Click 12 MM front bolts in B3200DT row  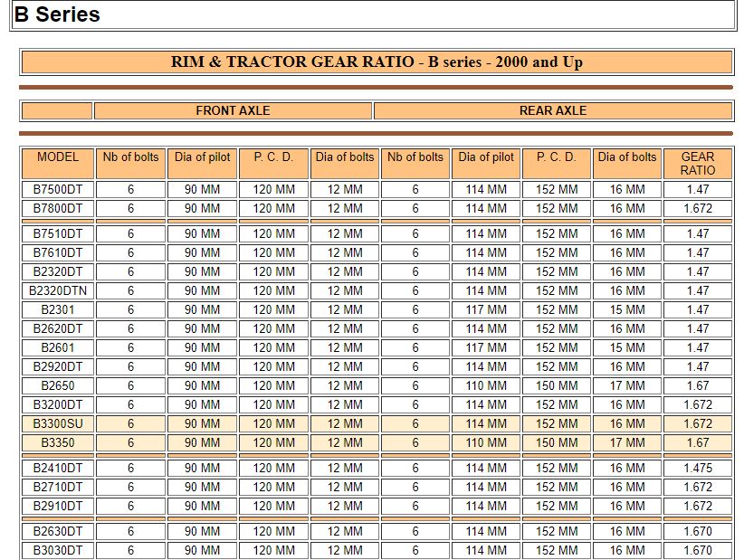click(345, 404)
